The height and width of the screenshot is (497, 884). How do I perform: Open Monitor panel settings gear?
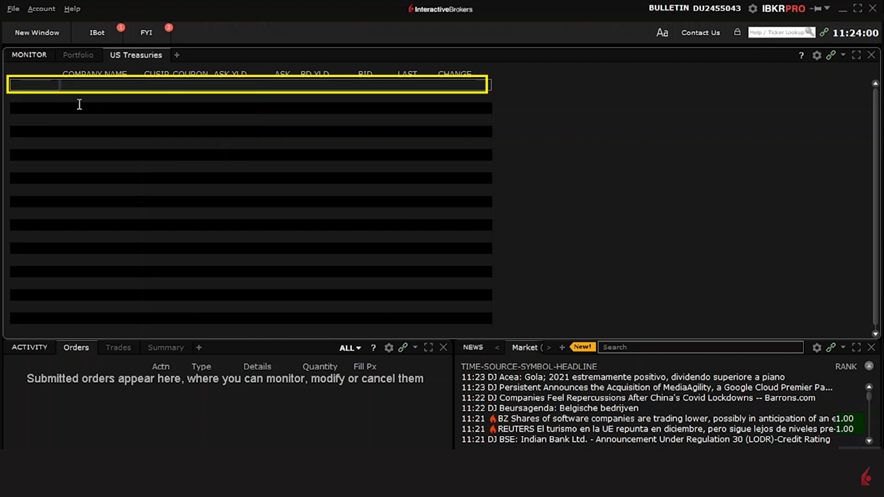(x=816, y=56)
